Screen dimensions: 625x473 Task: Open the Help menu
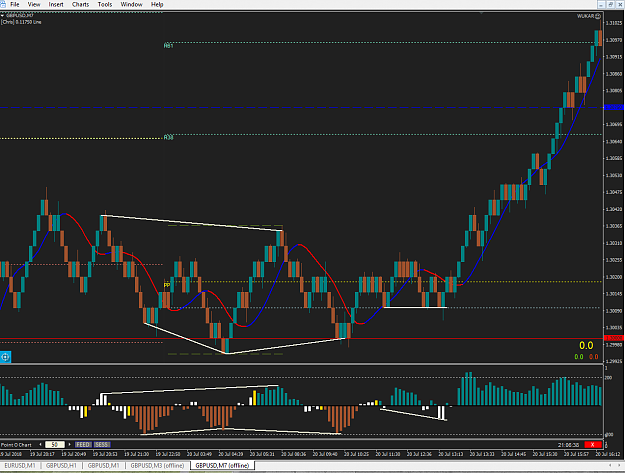(x=157, y=4)
